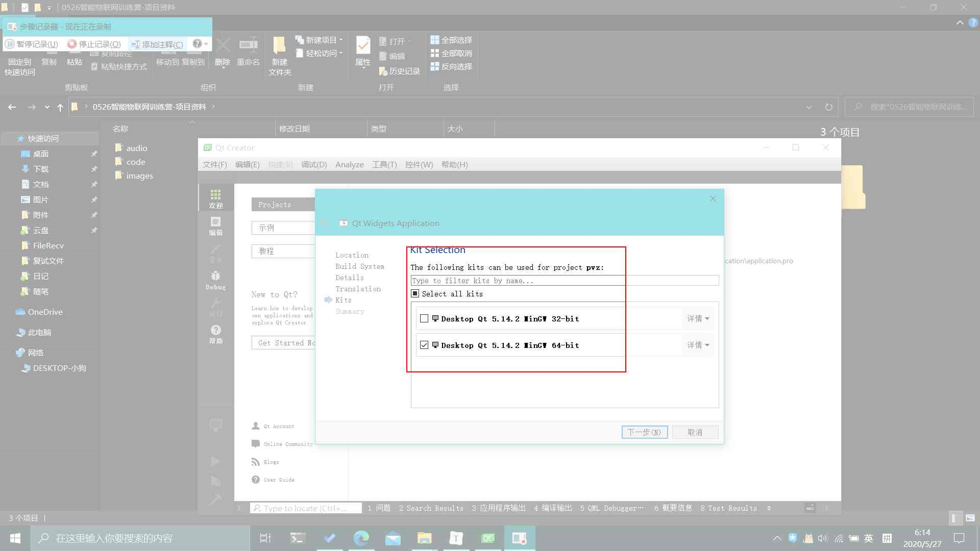This screenshot has width=980, height=551.
Task: Select FileRecv in Explorer navigation pane
Action: [x=43, y=245]
